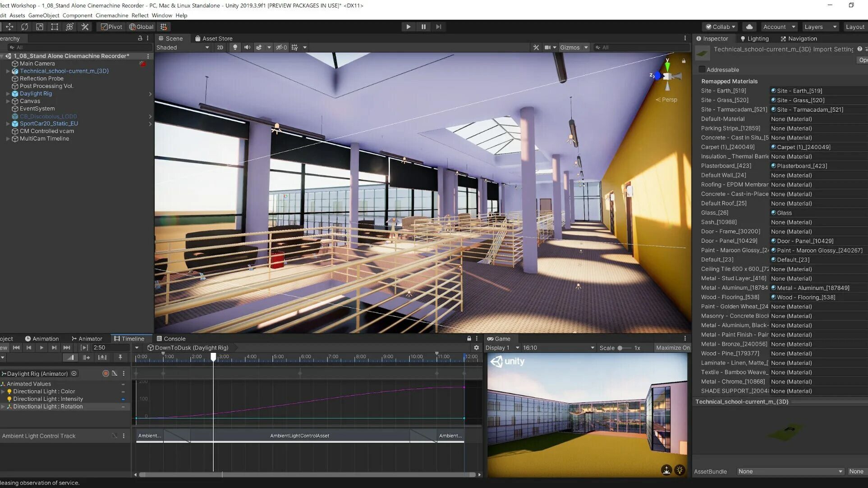Enable the Addressable checkbox

pyautogui.click(x=702, y=69)
